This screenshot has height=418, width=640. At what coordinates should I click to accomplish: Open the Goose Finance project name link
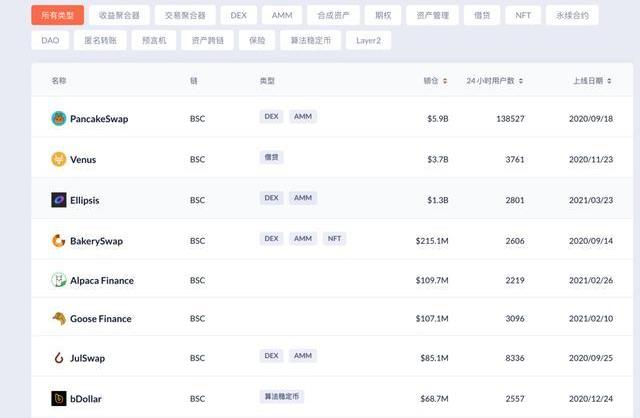click(101, 319)
